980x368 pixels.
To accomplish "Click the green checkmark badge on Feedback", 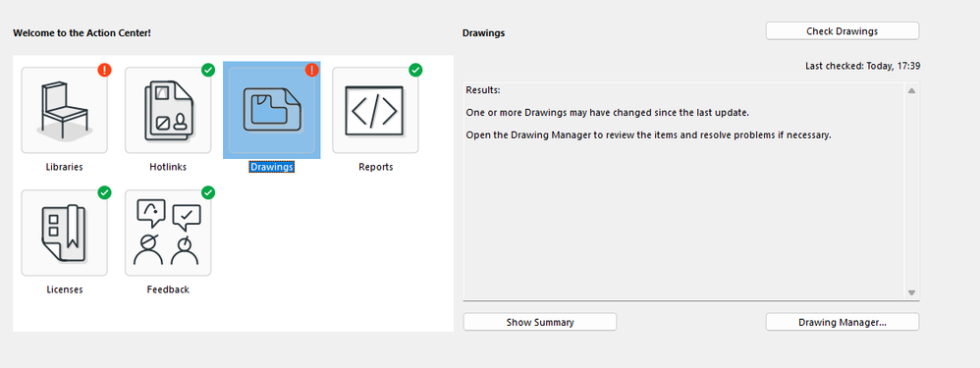I will click(x=208, y=192).
